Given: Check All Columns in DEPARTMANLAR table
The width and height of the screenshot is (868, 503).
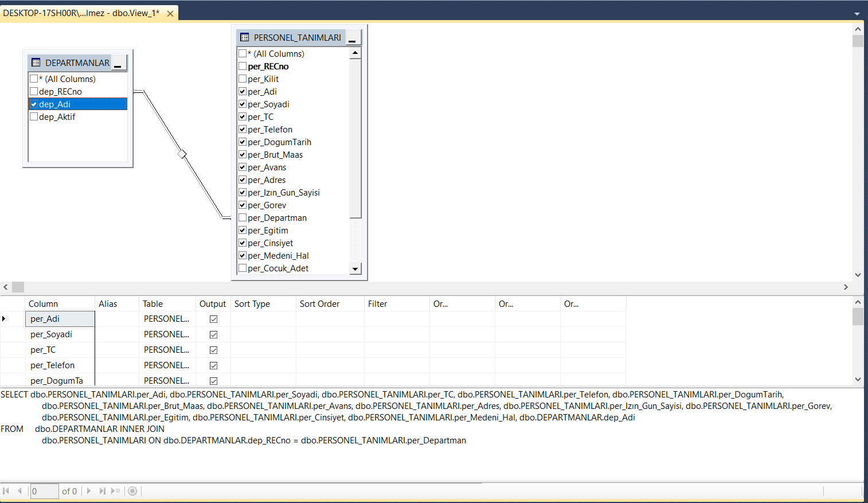Looking at the screenshot, I should point(34,79).
